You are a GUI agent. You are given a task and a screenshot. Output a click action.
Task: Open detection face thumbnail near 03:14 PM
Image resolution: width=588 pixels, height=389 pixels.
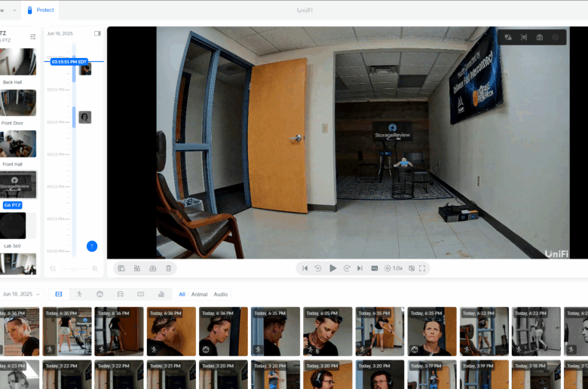coord(85,118)
